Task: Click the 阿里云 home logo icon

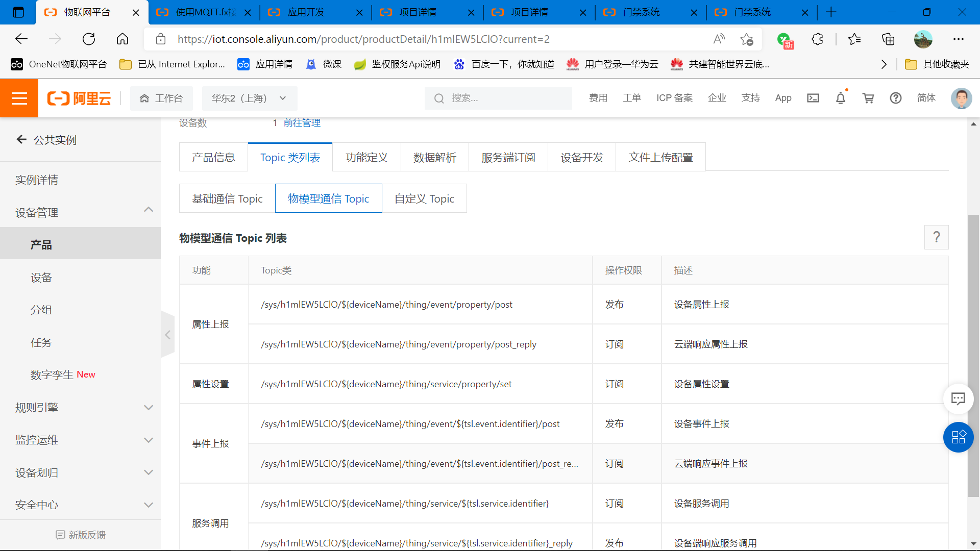Action: pos(79,97)
